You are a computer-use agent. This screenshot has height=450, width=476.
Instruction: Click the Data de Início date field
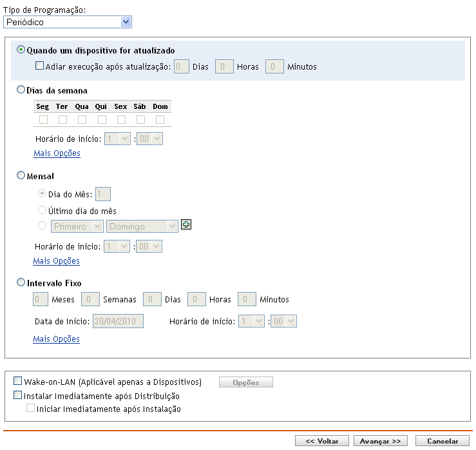118,321
